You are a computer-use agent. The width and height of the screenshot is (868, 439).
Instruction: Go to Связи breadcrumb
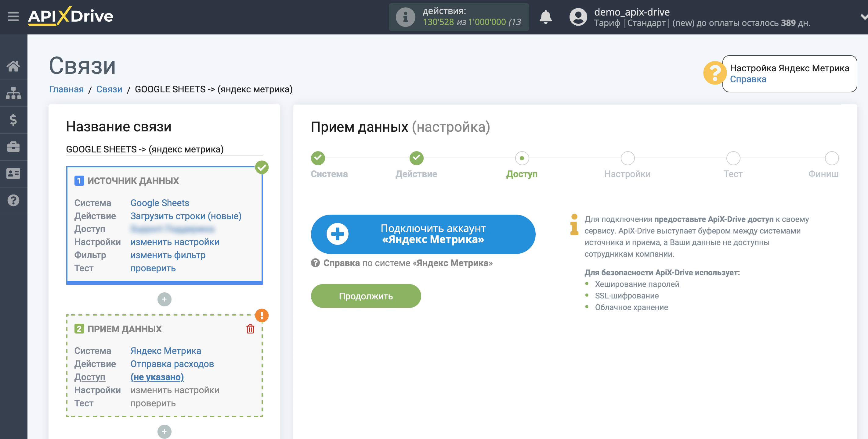tap(109, 89)
